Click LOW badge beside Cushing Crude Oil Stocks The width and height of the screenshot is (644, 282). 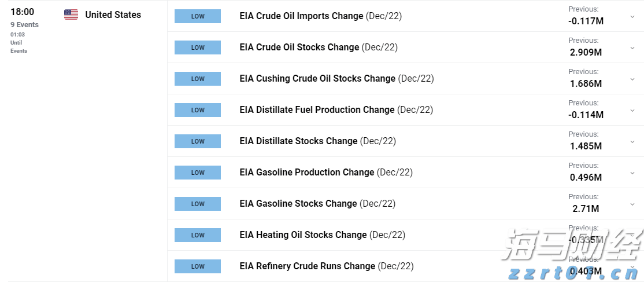[198, 79]
